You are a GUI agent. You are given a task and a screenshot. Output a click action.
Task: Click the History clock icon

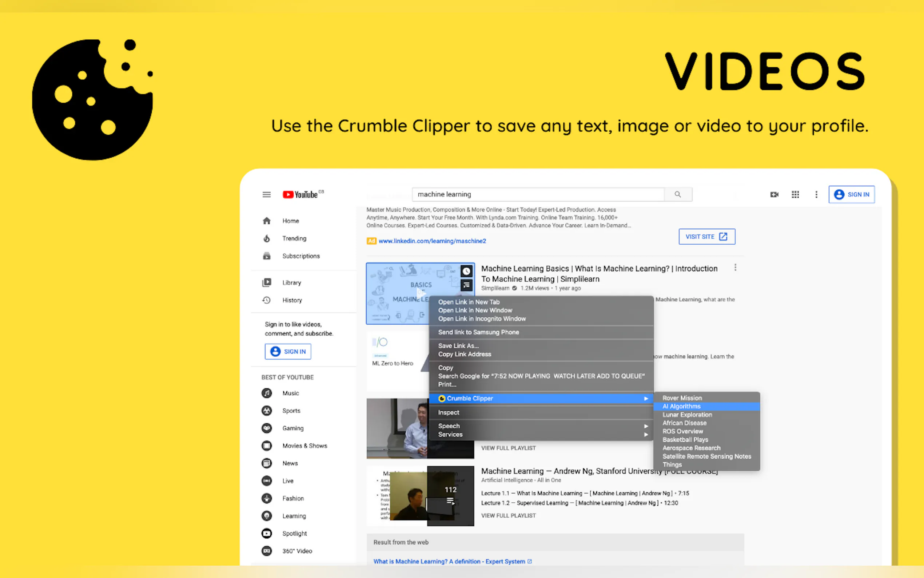click(267, 300)
